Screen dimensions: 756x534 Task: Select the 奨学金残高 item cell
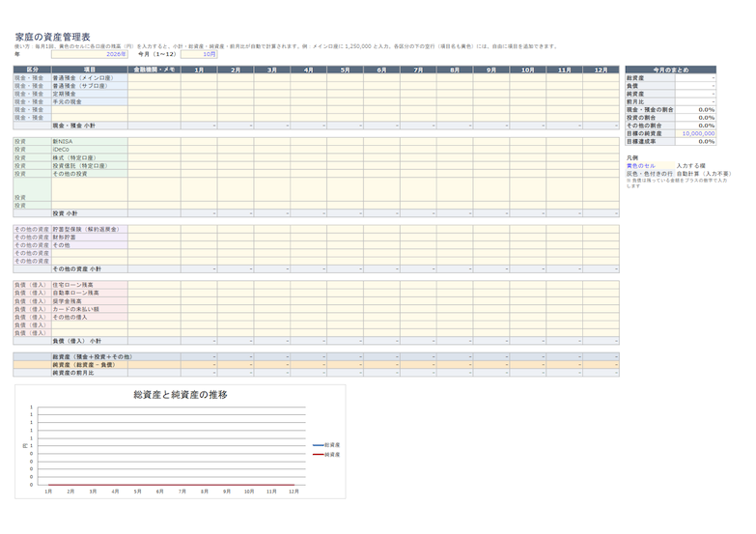pos(90,301)
